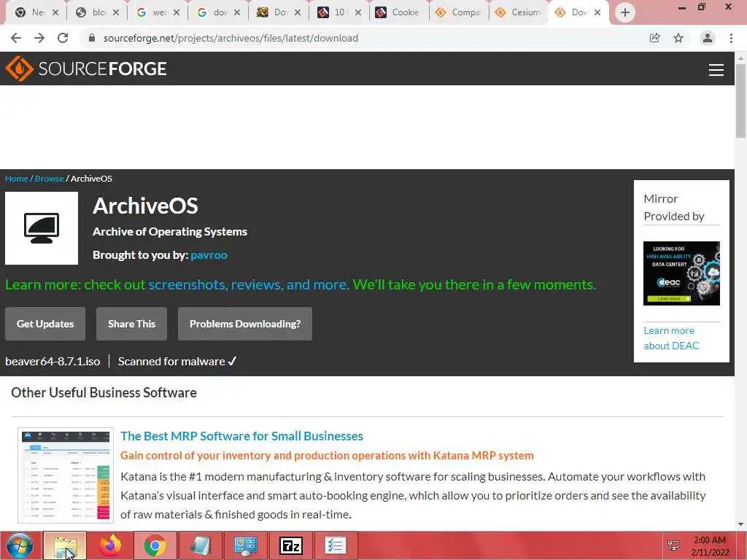Screen dimensions: 747x560
Task: Click the network tray icon
Action: point(673,545)
